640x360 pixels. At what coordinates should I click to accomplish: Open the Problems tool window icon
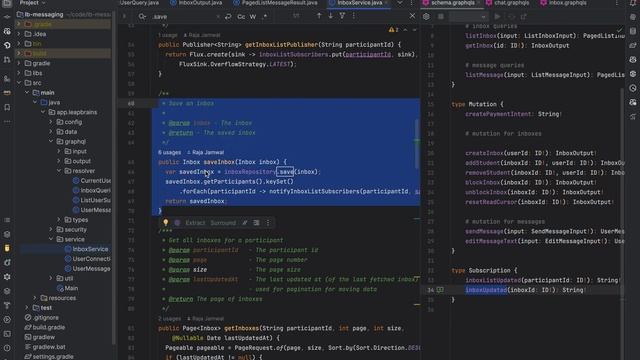pyautogui.click(x=7, y=348)
